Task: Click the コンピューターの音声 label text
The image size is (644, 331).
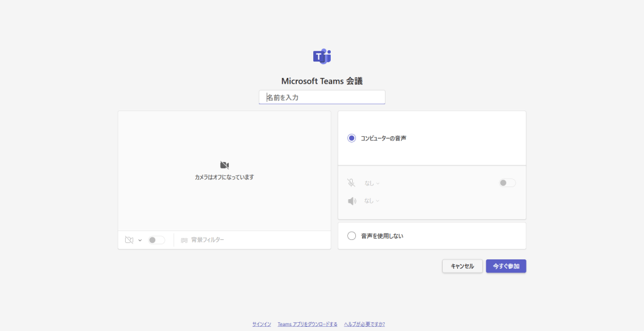Action: 384,138
